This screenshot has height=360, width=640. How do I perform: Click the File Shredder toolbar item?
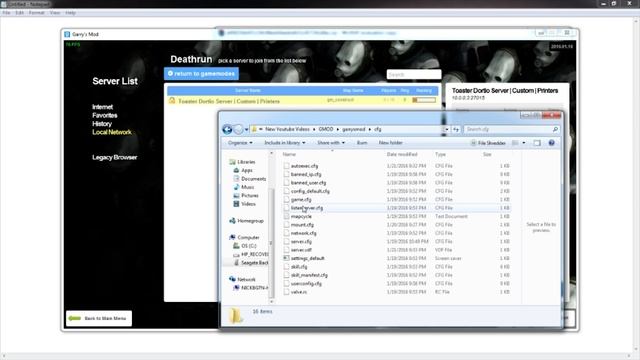pyautogui.click(x=488, y=143)
